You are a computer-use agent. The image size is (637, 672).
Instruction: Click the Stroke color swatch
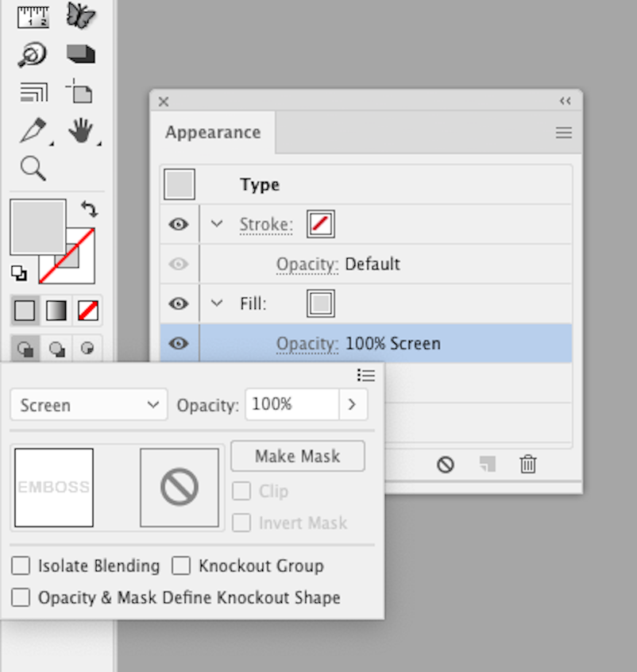[x=321, y=225]
